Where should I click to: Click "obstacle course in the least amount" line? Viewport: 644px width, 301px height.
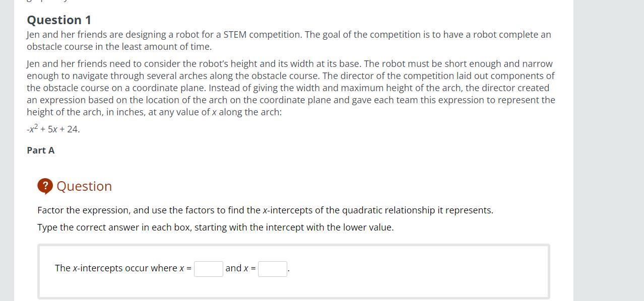click(119, 47)
